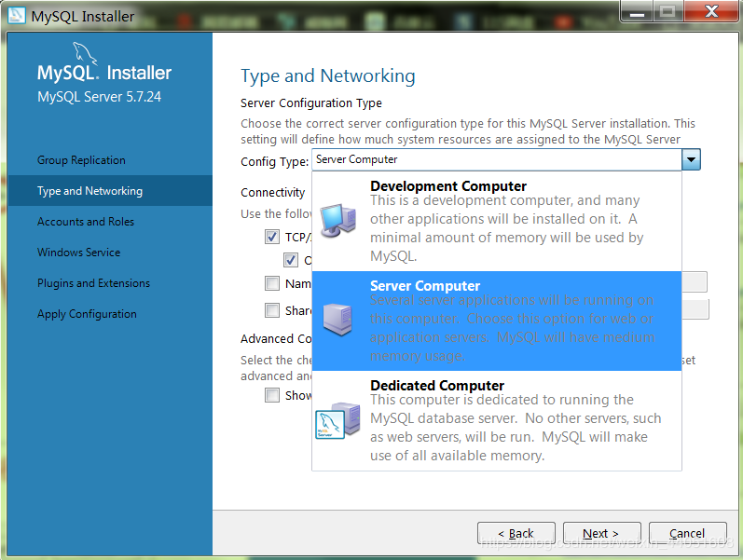Go to the Group Replication step
Viewport: 743px width, 560px height.
pos(81,160)
